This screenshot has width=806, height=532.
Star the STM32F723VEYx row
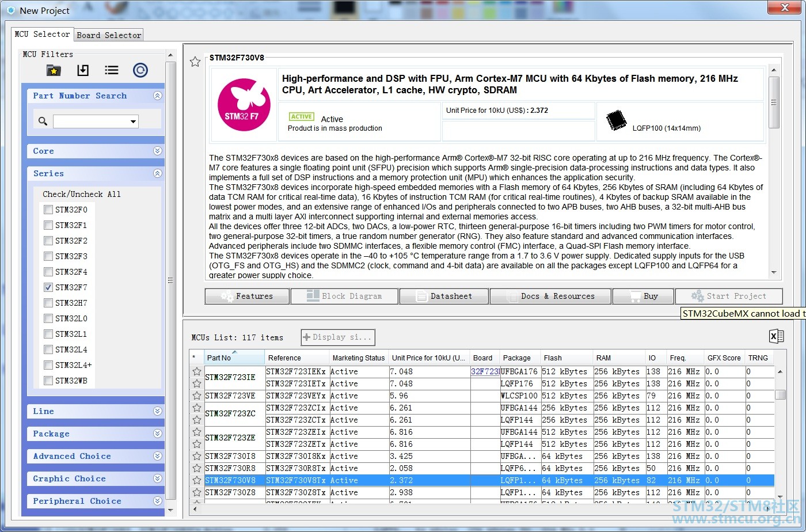[x=197, y=396]
